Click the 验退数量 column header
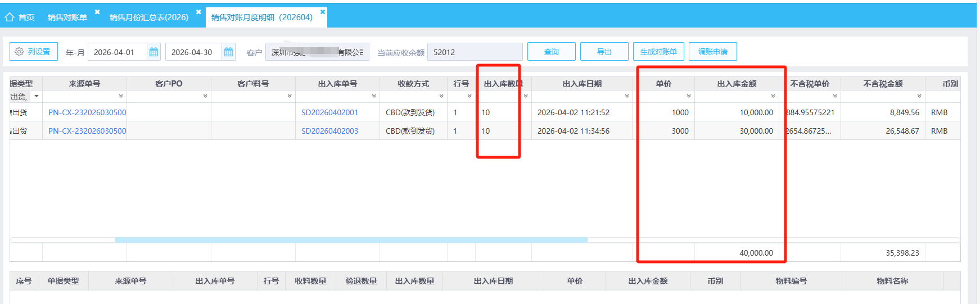Screen dimensions: 980x304 pyautogui.click(x=361, y=281)
